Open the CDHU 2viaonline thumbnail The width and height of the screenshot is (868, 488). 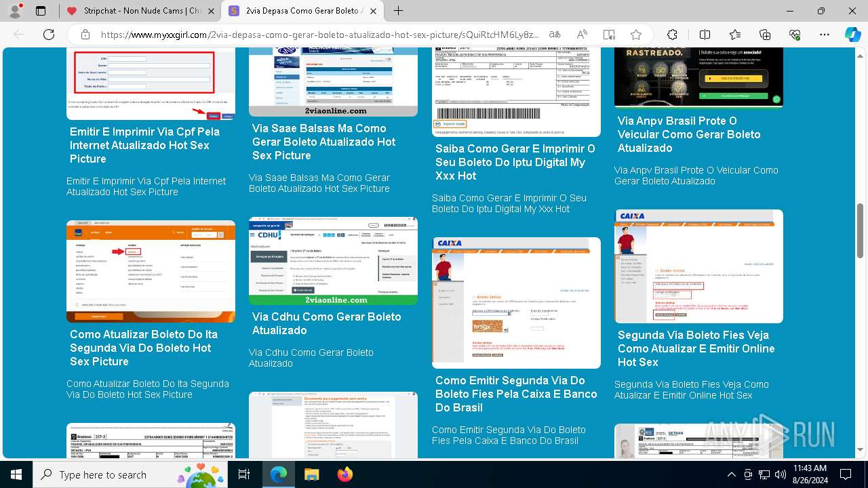pos(333,261)
